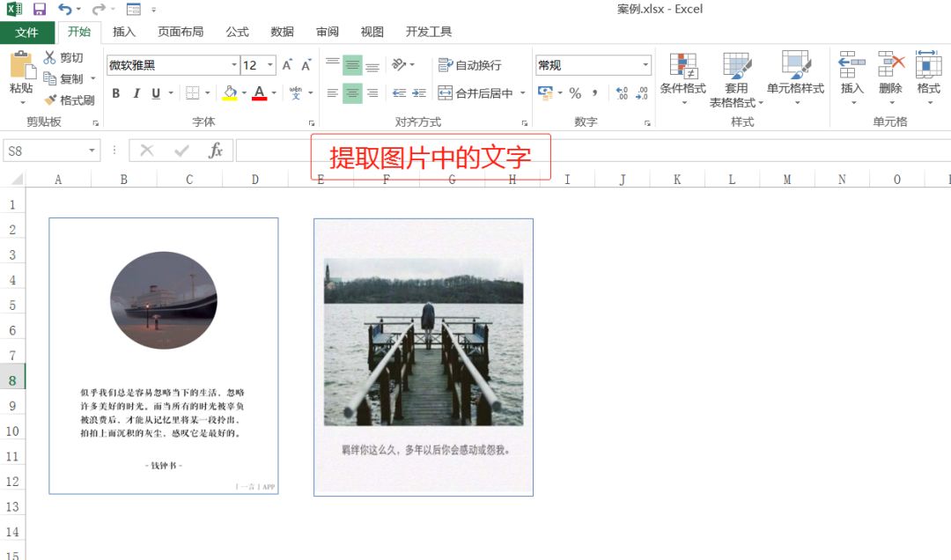Open the 开发工具 ribbon tab

429,32
